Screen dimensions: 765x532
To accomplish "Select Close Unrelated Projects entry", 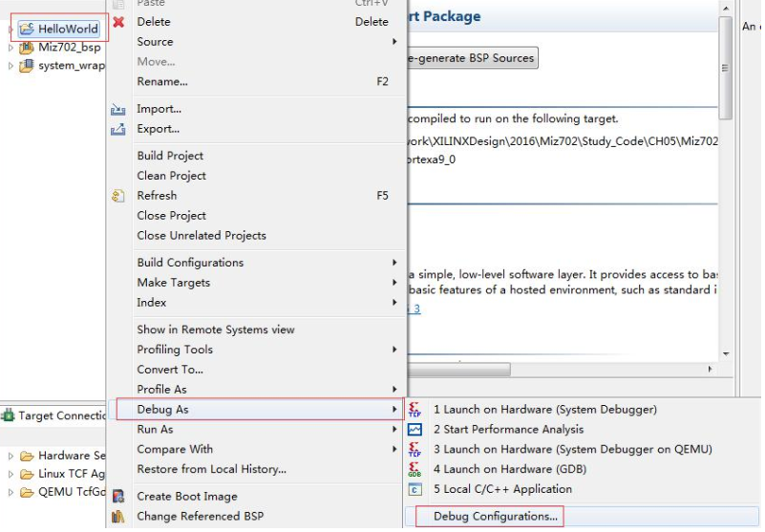I will 202,236.
